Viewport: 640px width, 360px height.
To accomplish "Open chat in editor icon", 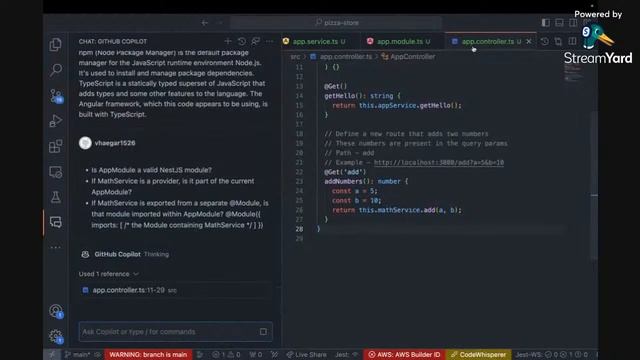I will tap(256, 41).
